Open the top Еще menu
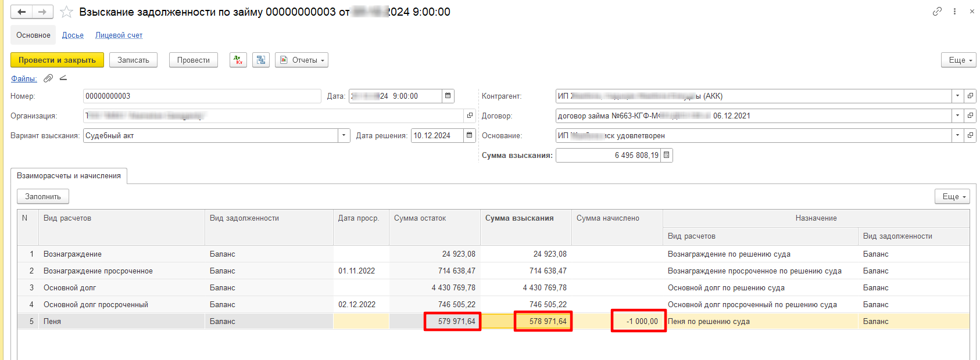980x360 pixels. click(x=958, y=60)
